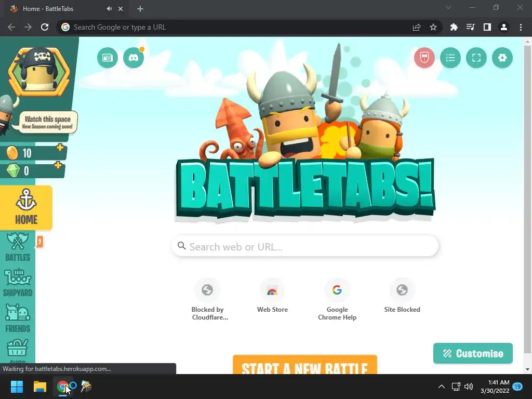This screenshot has height=399, width=532.
Task: Go forward in browser history
Action: point(28,27)
